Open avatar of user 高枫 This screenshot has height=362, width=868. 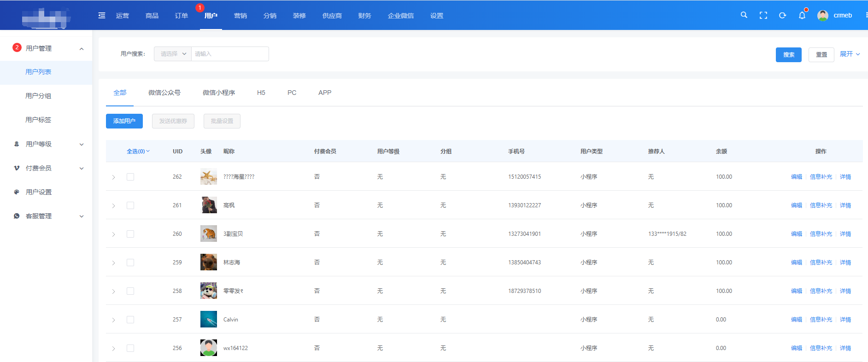click(209, 205)
